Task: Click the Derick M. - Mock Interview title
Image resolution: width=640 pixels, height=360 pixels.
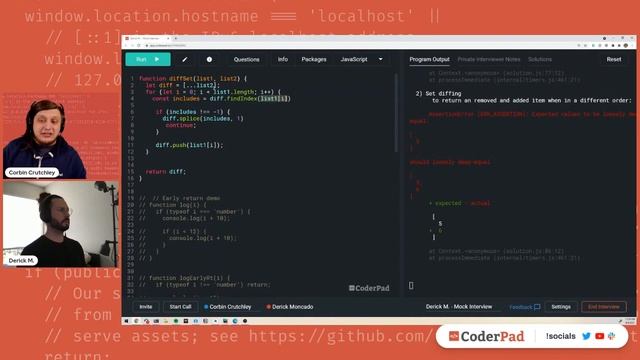Action: (459, 307)
